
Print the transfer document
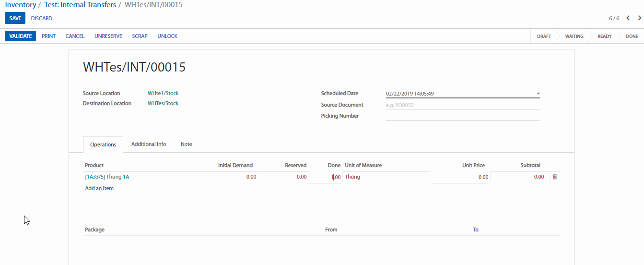[x=48, y=36]
